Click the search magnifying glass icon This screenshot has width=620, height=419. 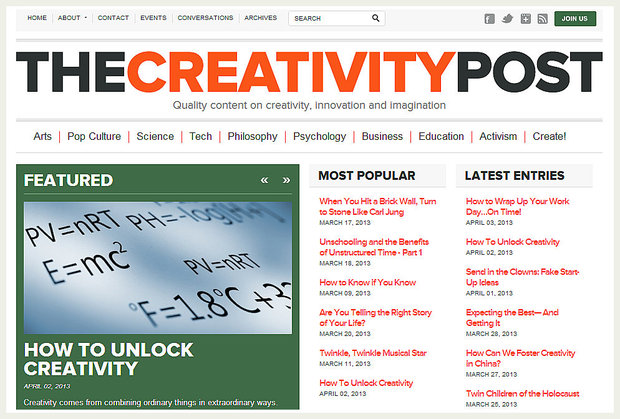[x=376, y=18]
